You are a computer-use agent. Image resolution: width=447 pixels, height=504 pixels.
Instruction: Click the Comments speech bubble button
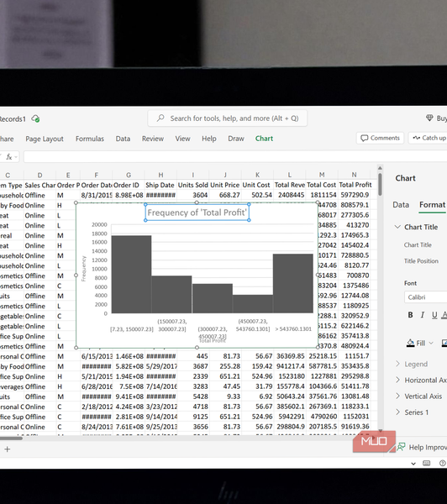pos(380,138)
